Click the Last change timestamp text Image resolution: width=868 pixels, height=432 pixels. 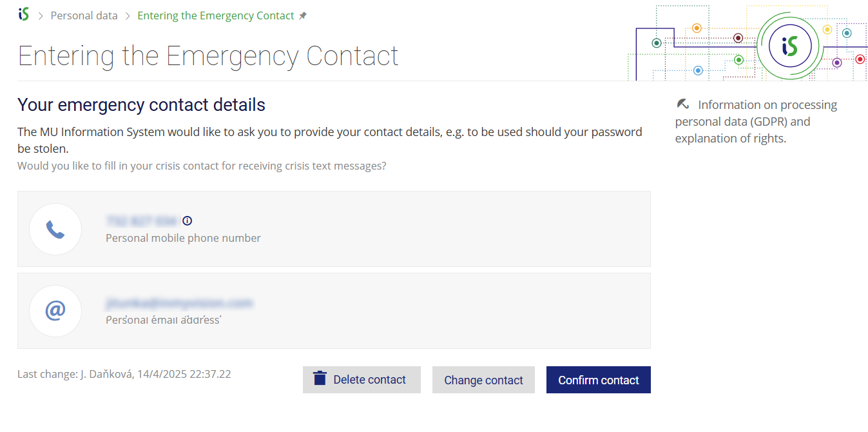coord(124,374)
